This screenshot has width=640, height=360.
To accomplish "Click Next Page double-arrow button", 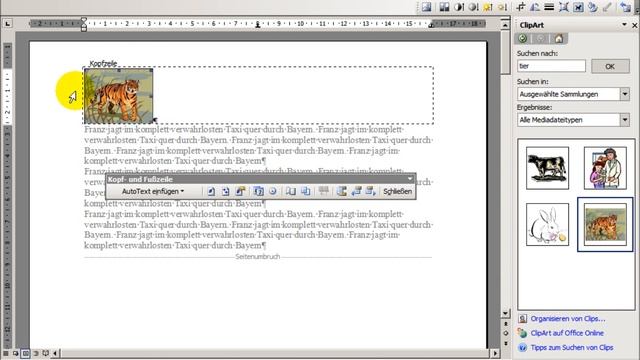I will [506, 343].
